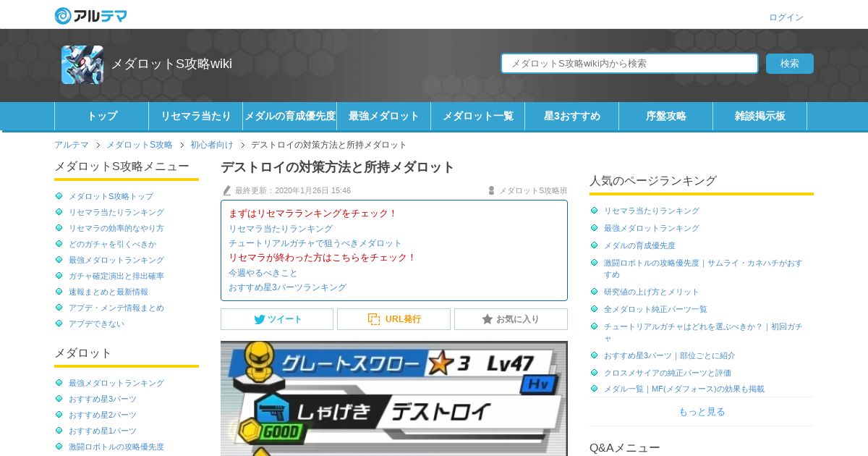Screen dimensions: 868x456
Task: Open おすすめ星3パーツ in left menu
Action: (103, 399)
